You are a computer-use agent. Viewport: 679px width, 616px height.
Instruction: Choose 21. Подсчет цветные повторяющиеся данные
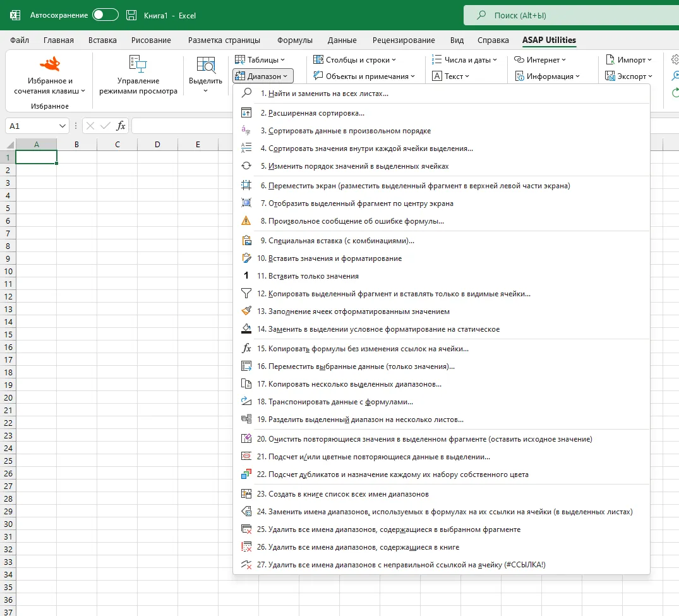pyautogui.click(x=442, y=457)
